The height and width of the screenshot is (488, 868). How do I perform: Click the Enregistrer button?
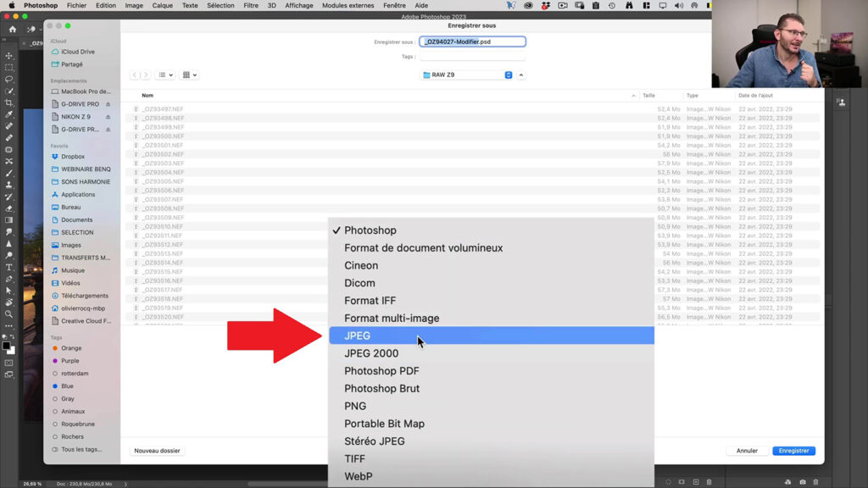793,451
